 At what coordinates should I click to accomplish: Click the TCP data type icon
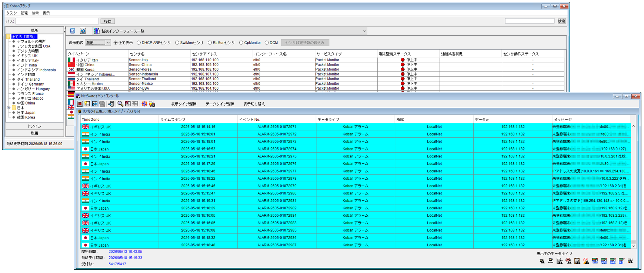621,261
